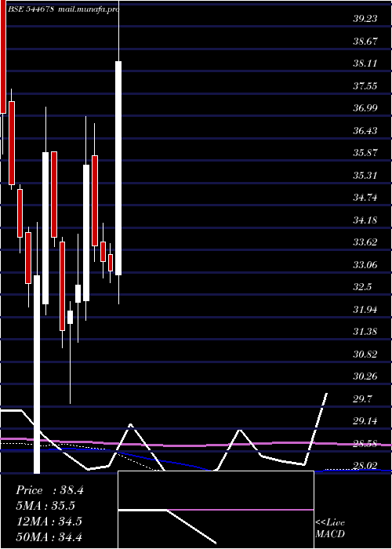Screen dimensions: 392x549
Task: Click the 31.38 price axis label
Action: [365, 331]
